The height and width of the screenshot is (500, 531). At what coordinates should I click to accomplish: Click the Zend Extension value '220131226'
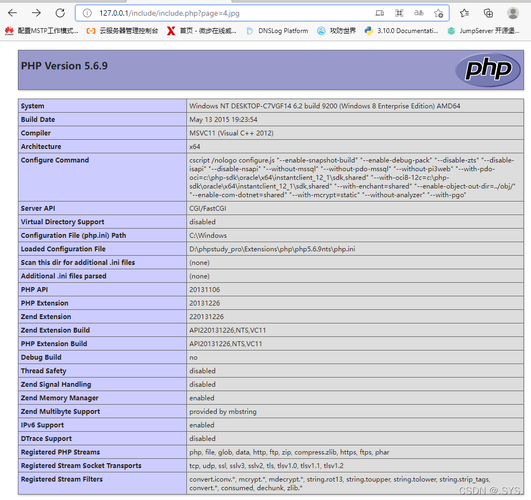tap(207, 317)
